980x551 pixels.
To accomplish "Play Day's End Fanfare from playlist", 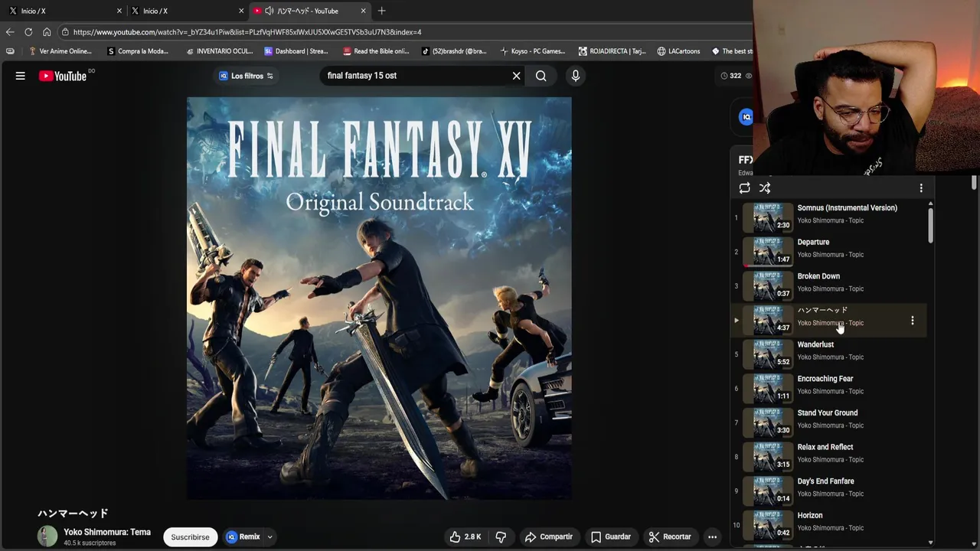I will (x=825, y=481).
